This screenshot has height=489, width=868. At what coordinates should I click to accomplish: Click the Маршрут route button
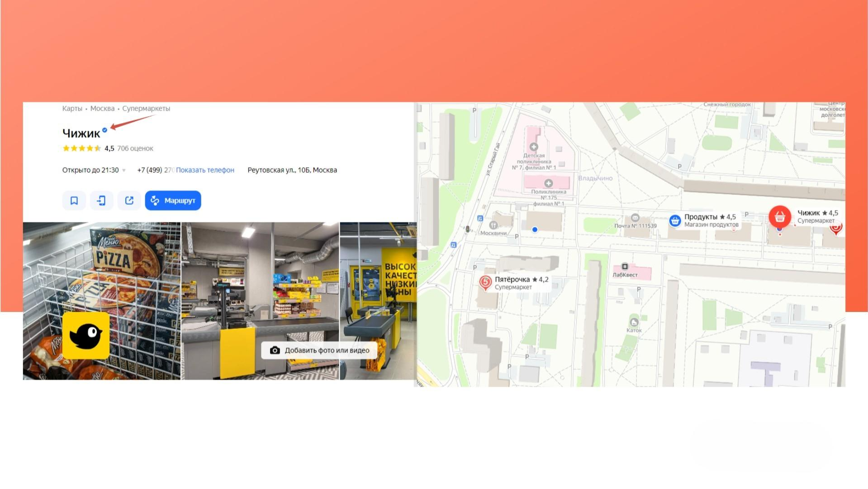tap(173, 201)
